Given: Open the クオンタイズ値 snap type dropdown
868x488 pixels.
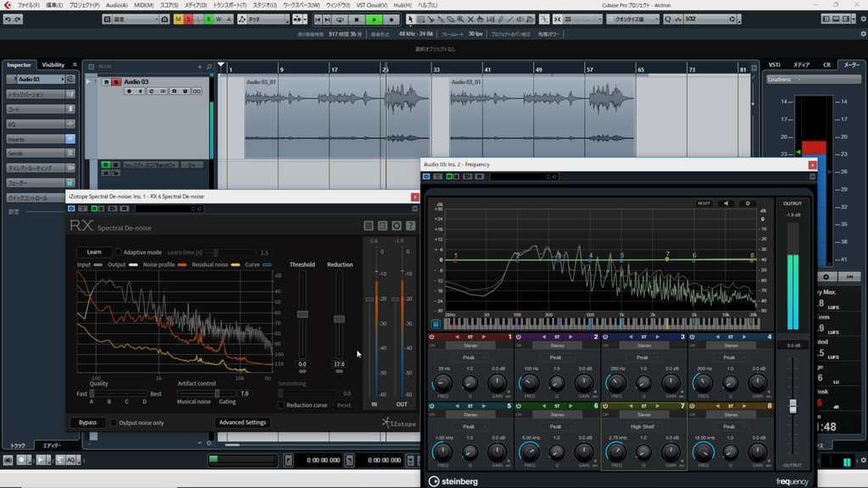Looking at the screenshot, I should pos(632,19).
